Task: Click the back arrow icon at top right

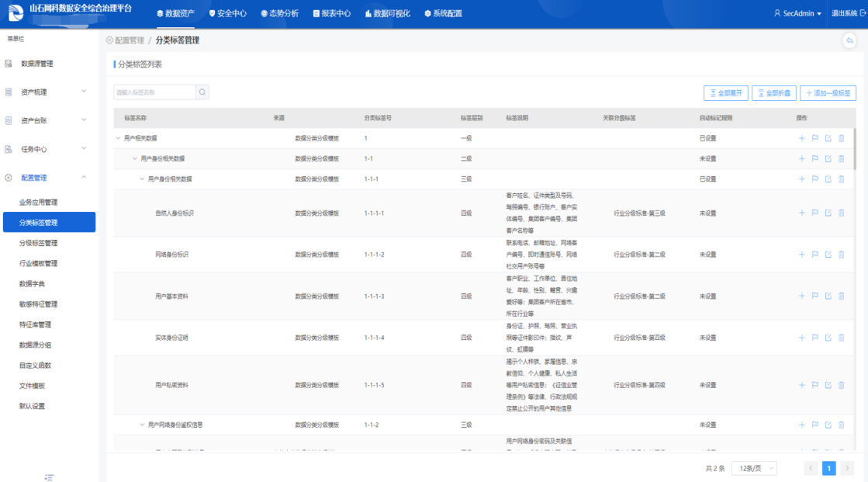Action: click(x=849, y=40)
